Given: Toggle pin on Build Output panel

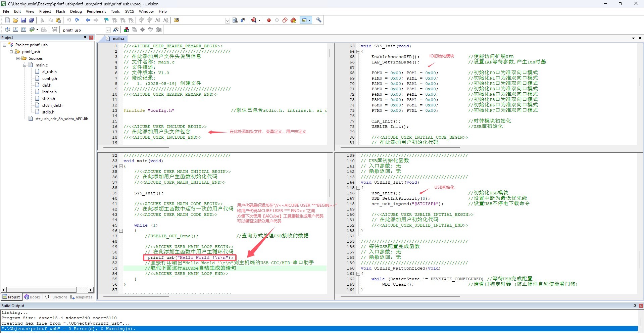Looking at the screenshot, I should (635, 305).
